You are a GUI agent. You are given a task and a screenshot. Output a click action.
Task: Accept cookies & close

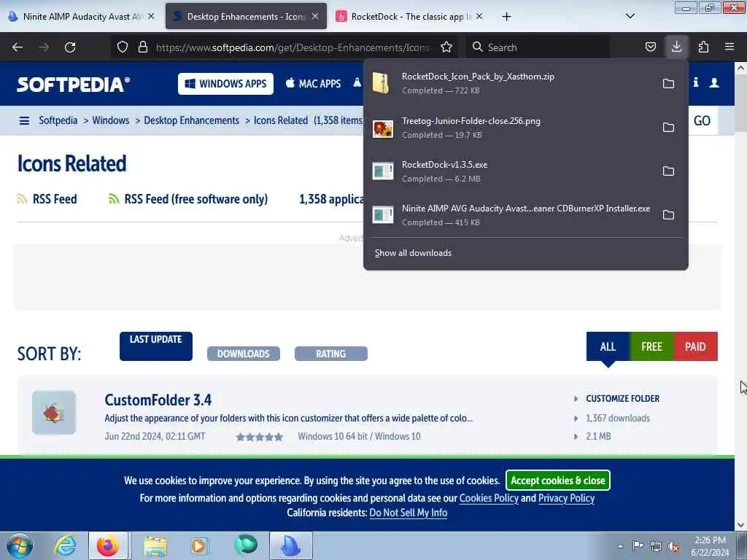coord(558,481)
